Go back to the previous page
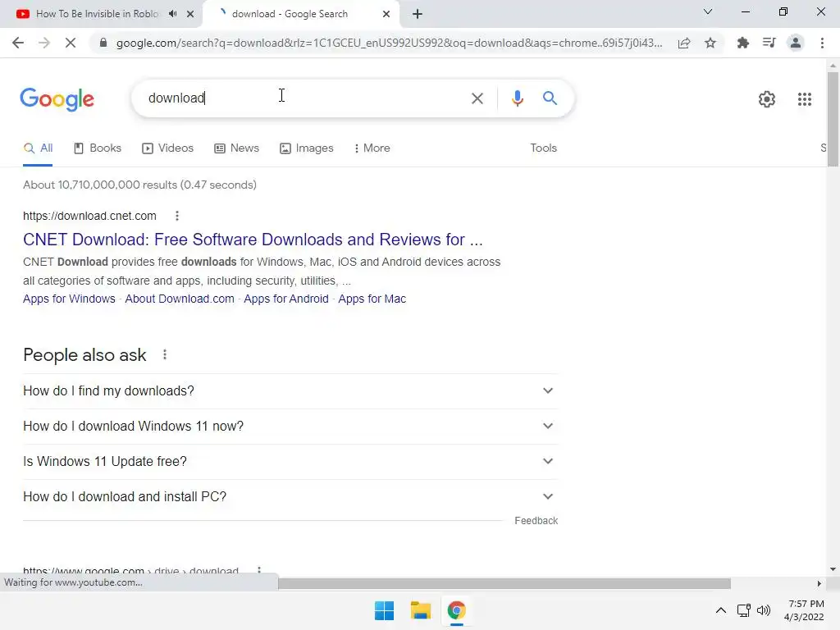This screenshot has height=630, width=840. (18, 43)
